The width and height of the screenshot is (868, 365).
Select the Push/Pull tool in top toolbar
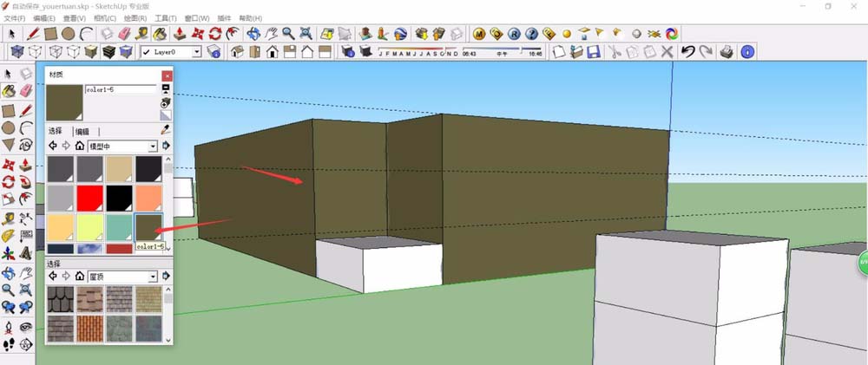click(179, 34)
